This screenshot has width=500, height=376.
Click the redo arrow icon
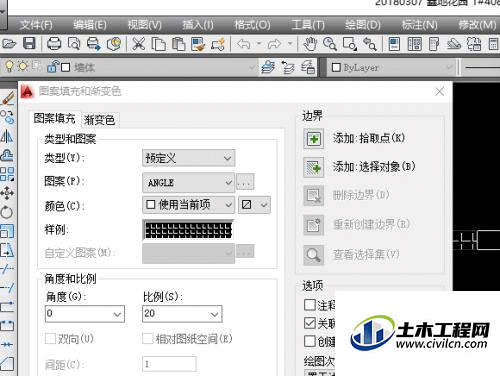274,44
